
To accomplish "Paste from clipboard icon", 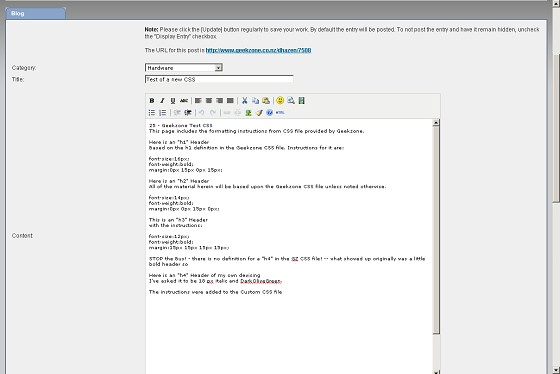I will [266, 101].
